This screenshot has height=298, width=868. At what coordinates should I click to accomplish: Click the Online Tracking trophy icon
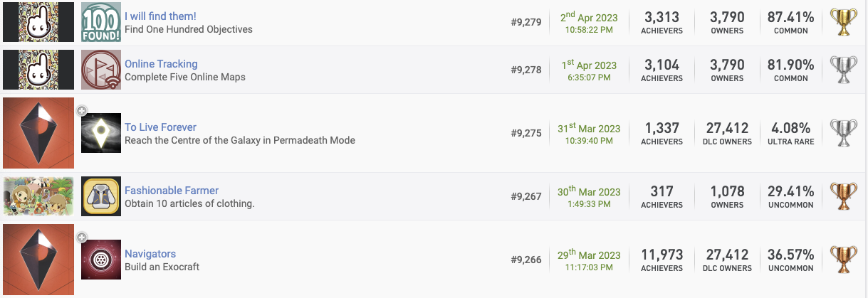[100, 70]
